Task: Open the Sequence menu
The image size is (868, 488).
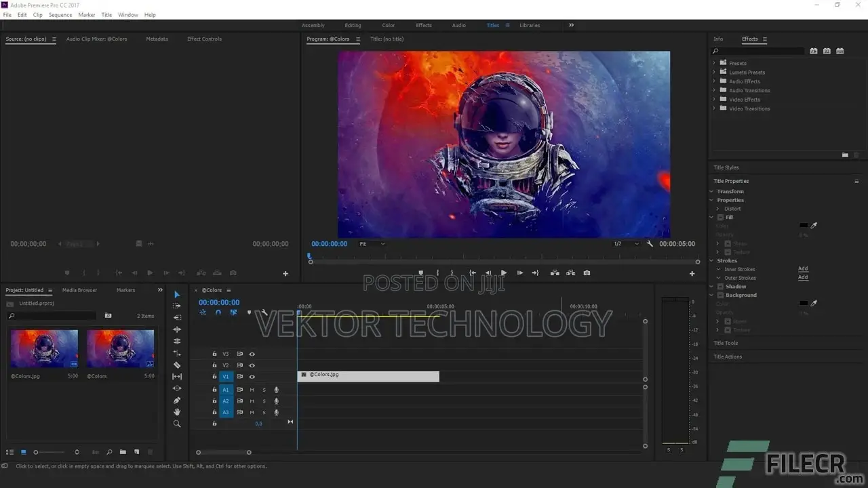Action: (60, 15)
